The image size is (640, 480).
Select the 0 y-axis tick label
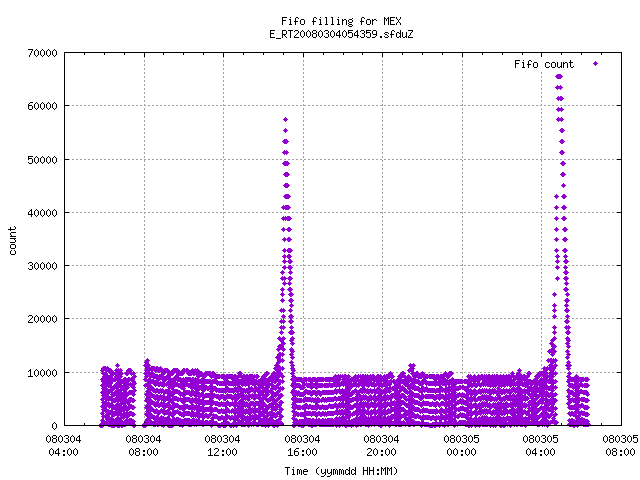tap(54, 426)
